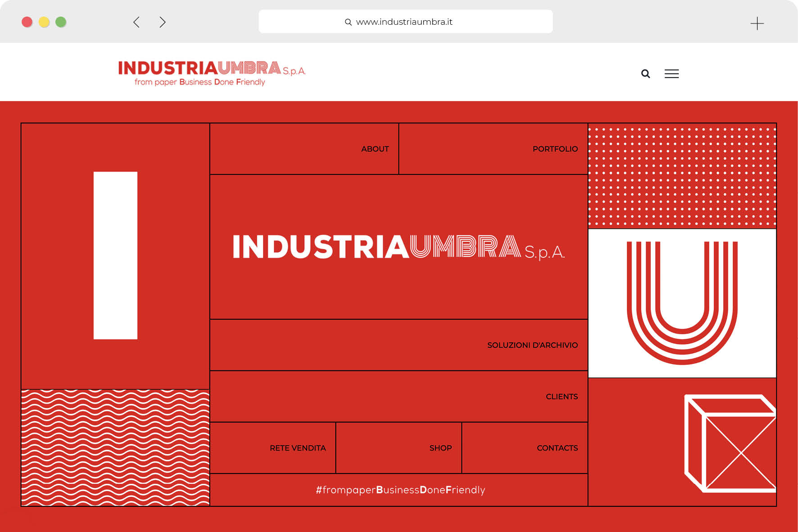The height and width of the screenshot is (532, 798).
Task: Open the hamburger menu
Action: coord(671,73)
